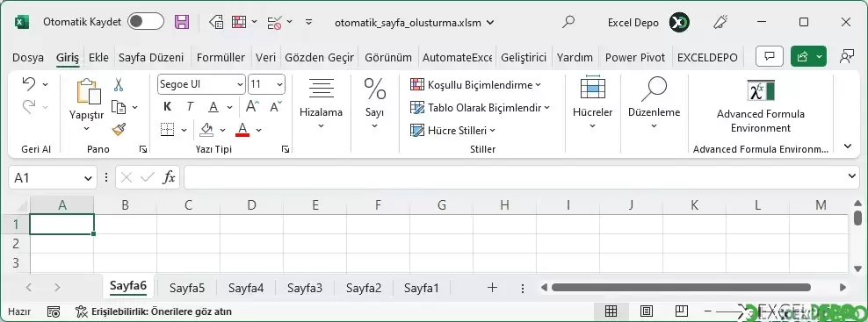Viewport: 868px width, 322px height.
Task: Click the Page Layout view icon
Action: pyautogui.click(x=646, y=311)
